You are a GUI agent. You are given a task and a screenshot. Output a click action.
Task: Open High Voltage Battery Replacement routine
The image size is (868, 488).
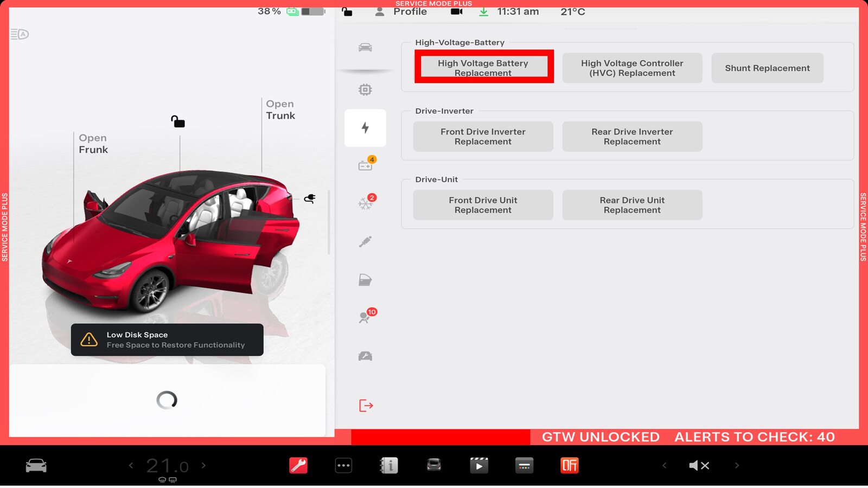483,68
